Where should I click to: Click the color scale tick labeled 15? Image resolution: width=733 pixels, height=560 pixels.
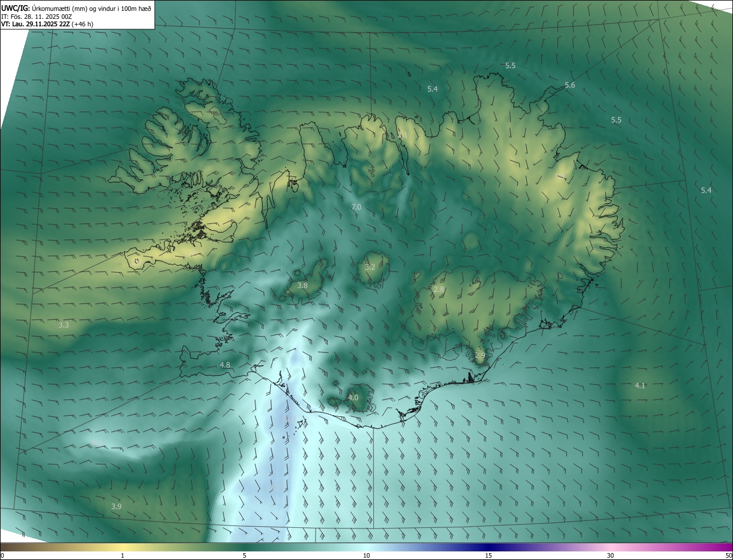click(488, 556)
